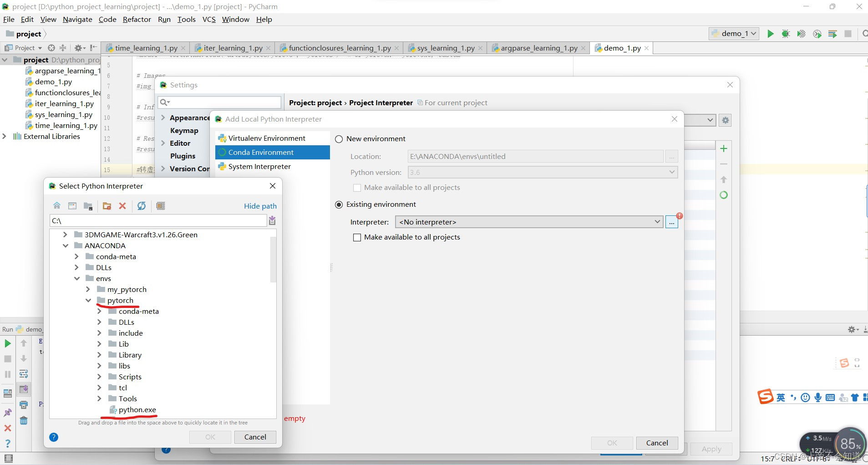Viewport: 868px width, 465px height.
Task: Expand Appearance section in Settings
Action: pos(163,118)
